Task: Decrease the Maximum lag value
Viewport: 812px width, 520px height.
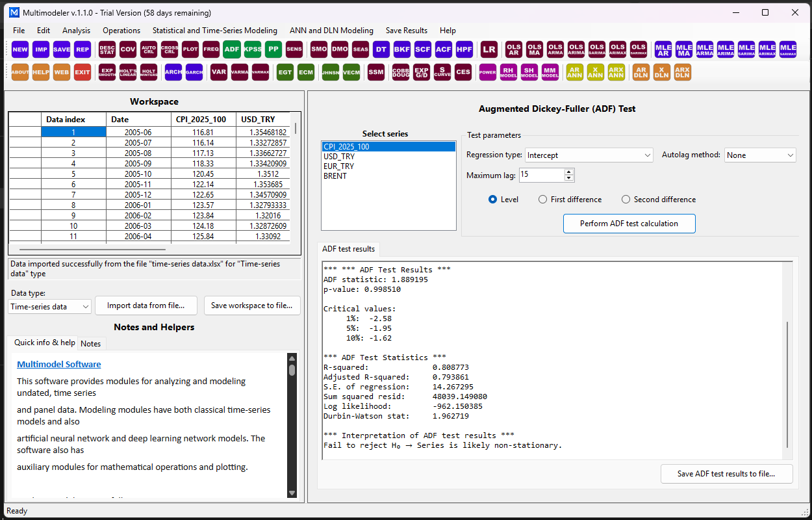Action: coord(570,179)
